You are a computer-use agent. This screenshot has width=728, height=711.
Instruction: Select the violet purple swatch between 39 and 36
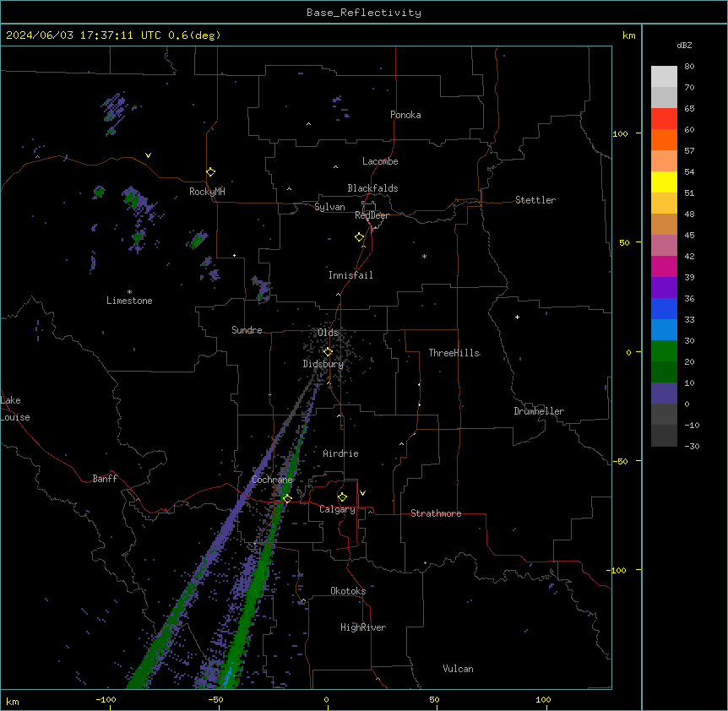pos(664,288)
